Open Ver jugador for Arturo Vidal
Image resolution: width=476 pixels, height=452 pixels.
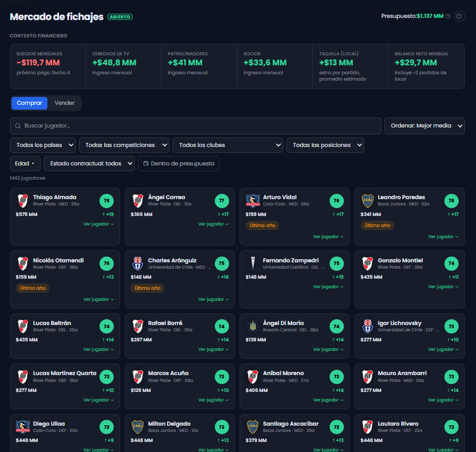(x=328, y=237)
